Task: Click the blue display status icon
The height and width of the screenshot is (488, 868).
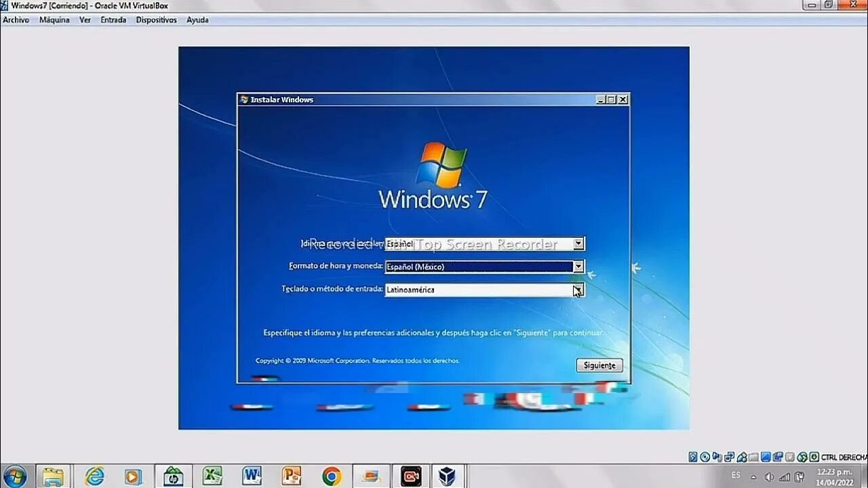Action: [766, 457]
